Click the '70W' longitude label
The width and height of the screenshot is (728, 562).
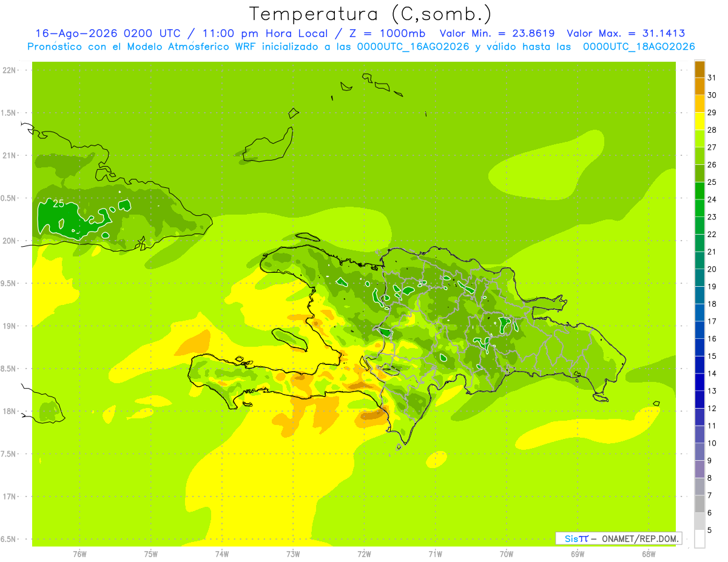pyautogui.click(x=507, y=554)
